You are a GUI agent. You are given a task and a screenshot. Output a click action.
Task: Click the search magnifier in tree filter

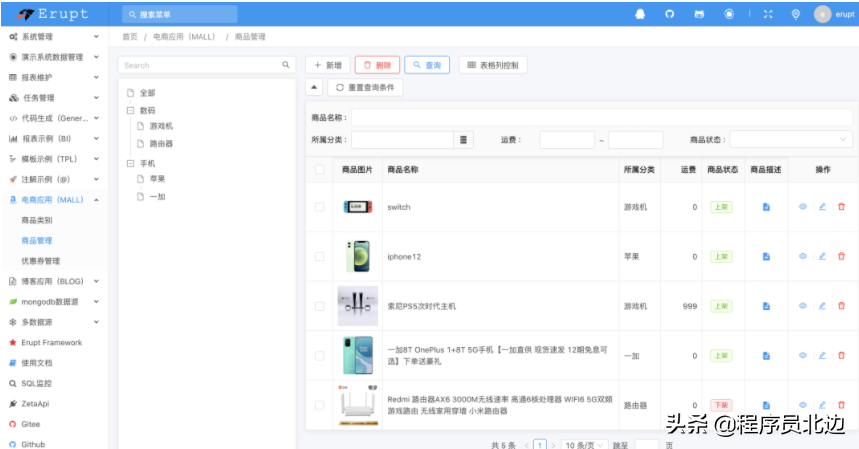pyautogui.click(x=285, y=65)
